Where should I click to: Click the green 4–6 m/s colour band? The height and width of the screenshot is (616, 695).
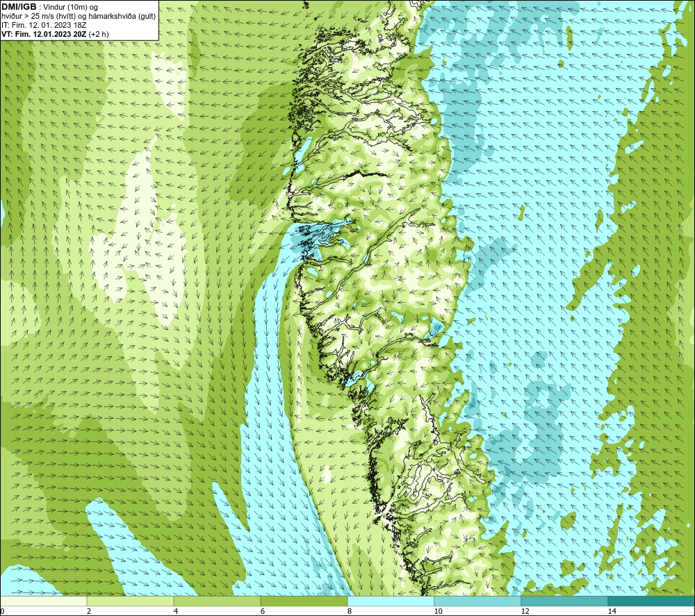(x=217, y=601)
